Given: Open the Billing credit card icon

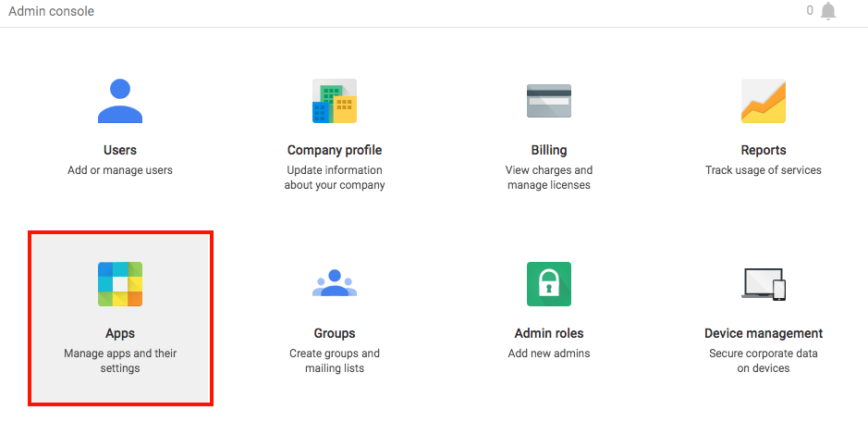Looking at the screenshot, I should 548,101.
